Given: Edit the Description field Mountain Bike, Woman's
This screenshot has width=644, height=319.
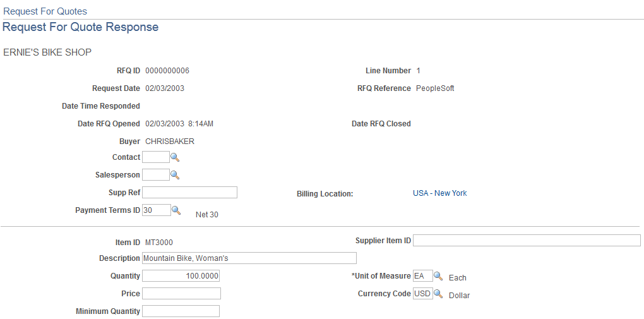Looking at the screenshot, I should click(x=249, y=258).
